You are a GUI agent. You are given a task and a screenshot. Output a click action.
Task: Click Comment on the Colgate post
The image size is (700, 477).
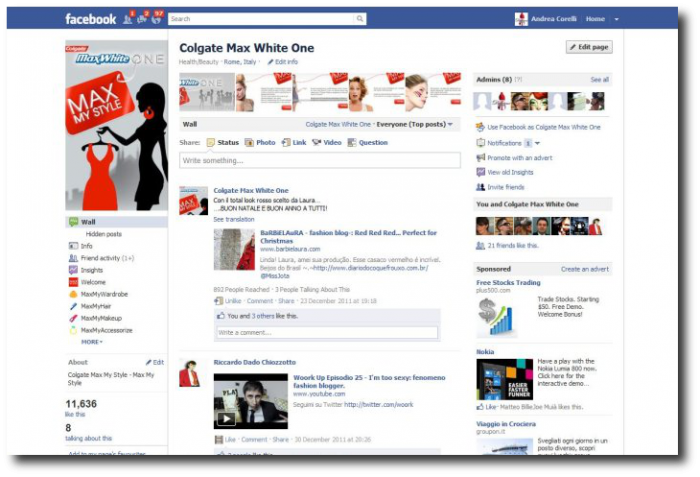pyautogui.click(x=260, y=301)
